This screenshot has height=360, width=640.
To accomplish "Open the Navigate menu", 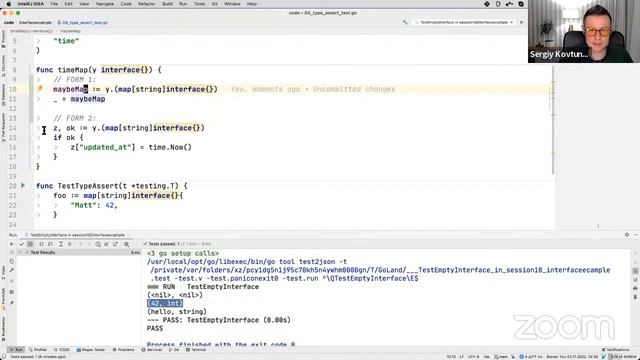I will pos(105,4).
